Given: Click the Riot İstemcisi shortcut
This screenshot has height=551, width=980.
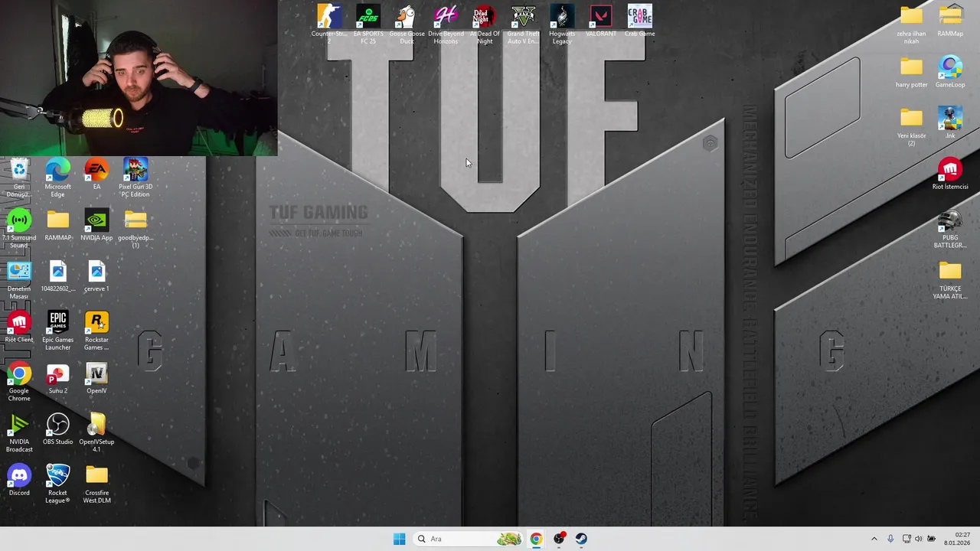Looking at the screenshot, I should pyautogui.click(x=950, y=169).
